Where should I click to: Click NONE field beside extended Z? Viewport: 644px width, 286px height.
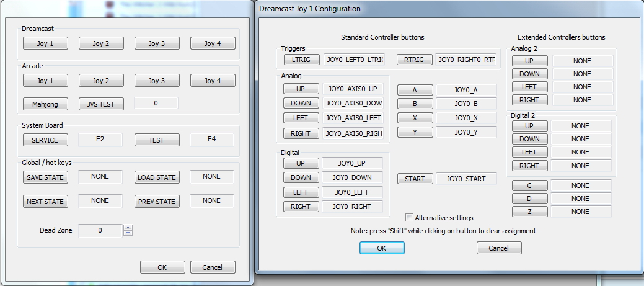pos(580,212)
